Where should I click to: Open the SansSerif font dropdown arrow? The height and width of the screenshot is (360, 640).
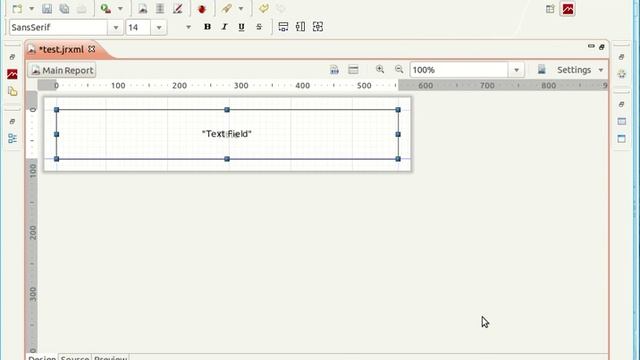(116, 27)
